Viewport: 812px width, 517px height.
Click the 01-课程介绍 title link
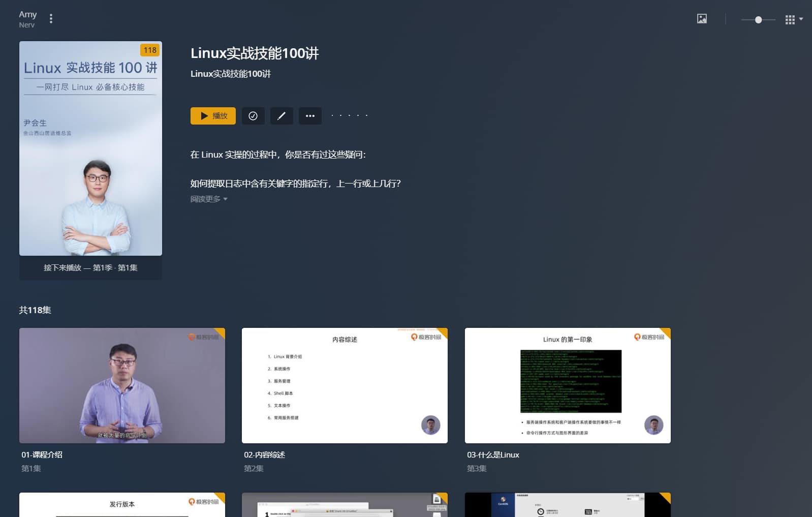click(42, 455)
